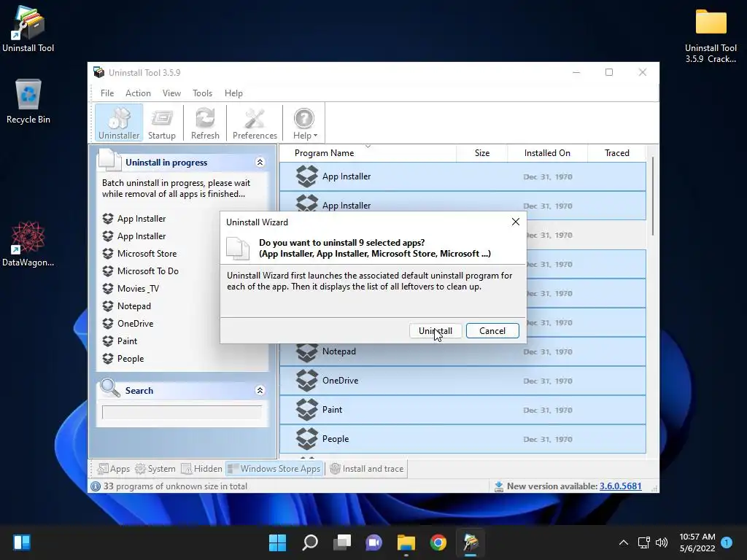Open Uninstall Tool desktop shortcut
This screenshot has height=560, width=747.
pos(28,28)
